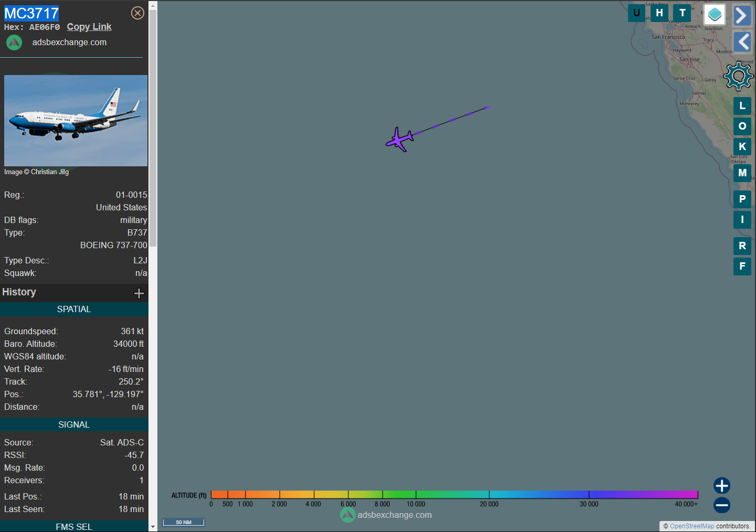Click the Image © Christian Jilg credit
Image resolution: width=756 pixels, height=532 pixels.
(37, 172)
